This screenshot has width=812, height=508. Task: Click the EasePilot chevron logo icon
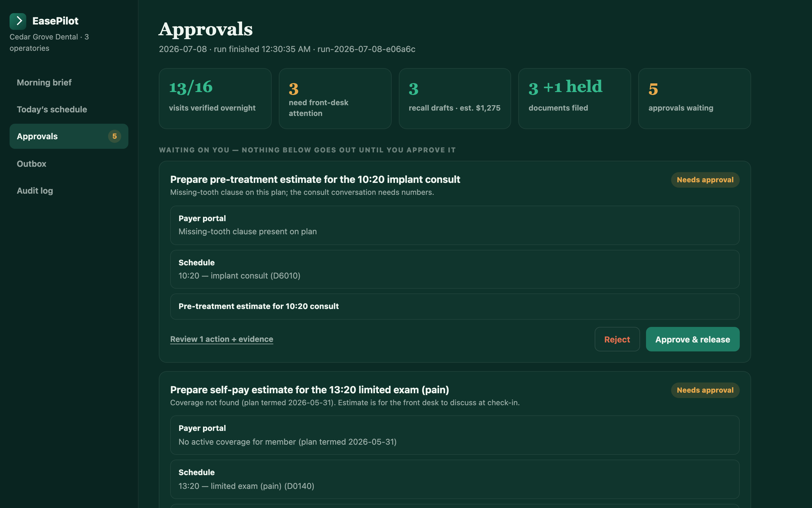pos(18,21)
